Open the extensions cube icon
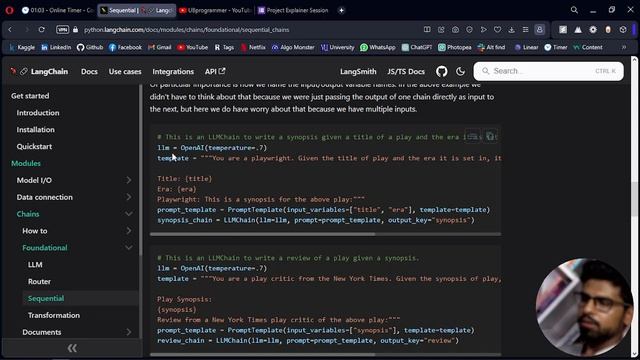The width and height of the screenshot is (640, 360). (x=623, y=29)
